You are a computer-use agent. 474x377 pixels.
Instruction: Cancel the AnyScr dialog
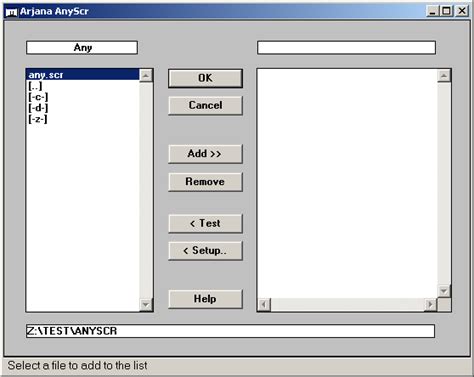[x=205, y=105]
